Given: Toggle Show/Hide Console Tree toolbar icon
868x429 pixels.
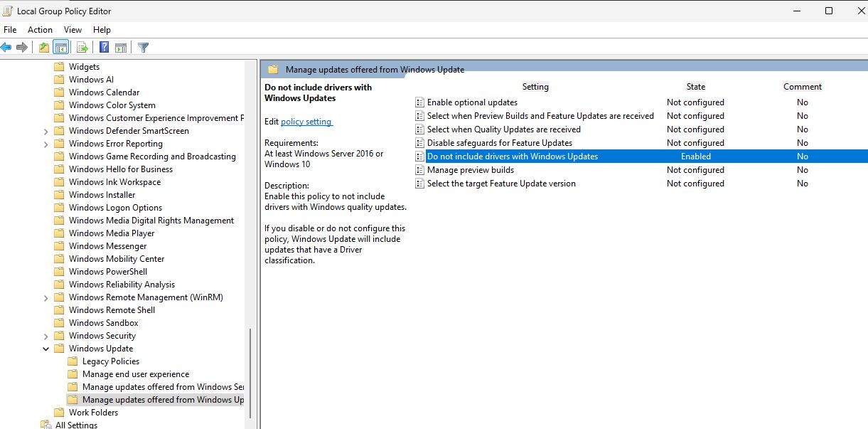Looking at the screenshot, I should click(61, 48).
